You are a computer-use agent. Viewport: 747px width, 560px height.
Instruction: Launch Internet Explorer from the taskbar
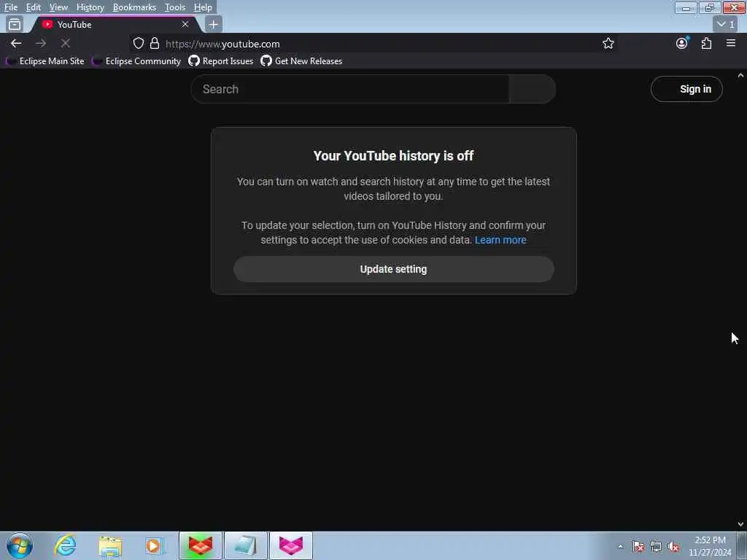pyautogui.click(x=65, y=545)
